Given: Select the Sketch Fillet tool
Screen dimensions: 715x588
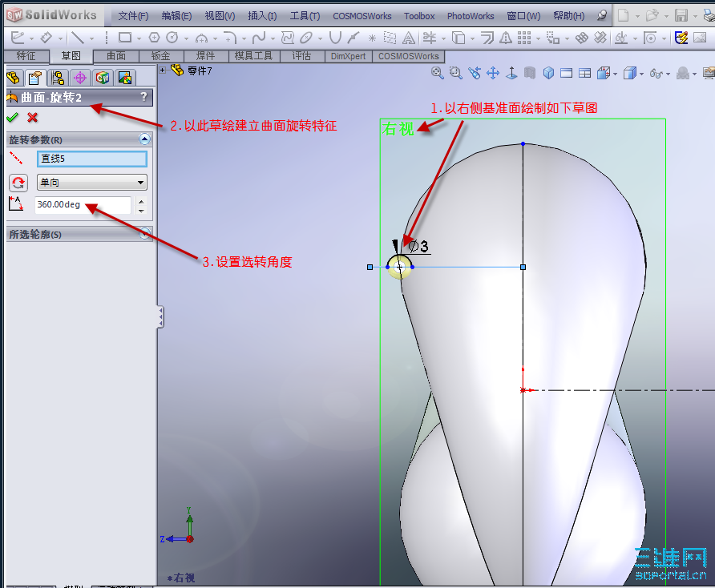Looking at the screenshot, I should tap(230, 38).
